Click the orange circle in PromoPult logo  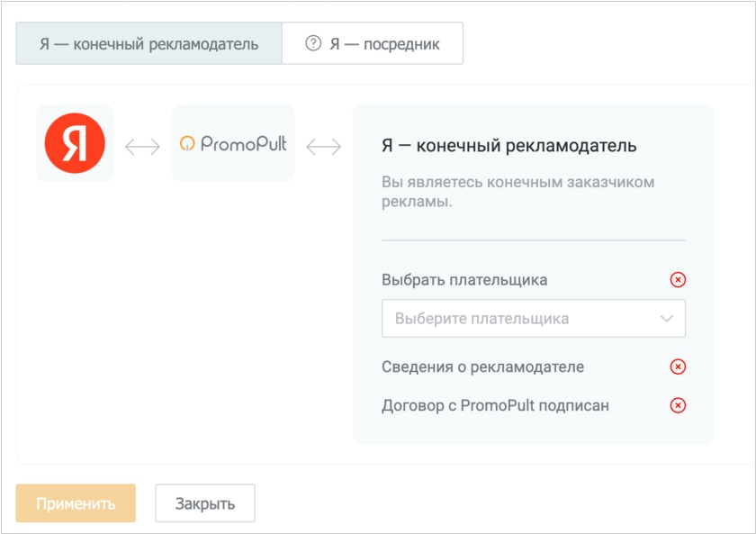[187, 143]
